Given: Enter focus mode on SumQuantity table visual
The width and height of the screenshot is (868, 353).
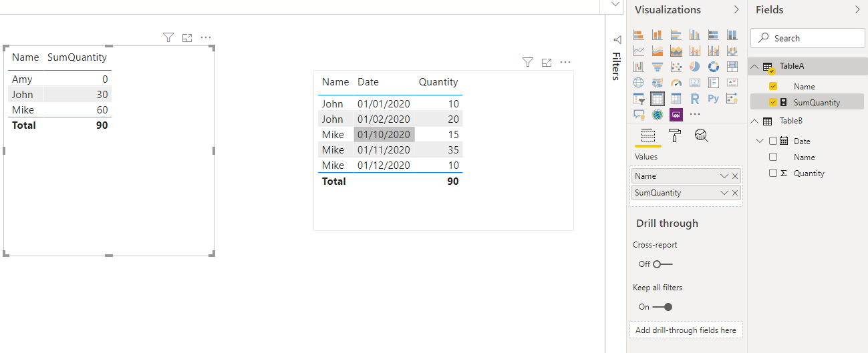Looking at the screenshot, I should tap(187, 38).
